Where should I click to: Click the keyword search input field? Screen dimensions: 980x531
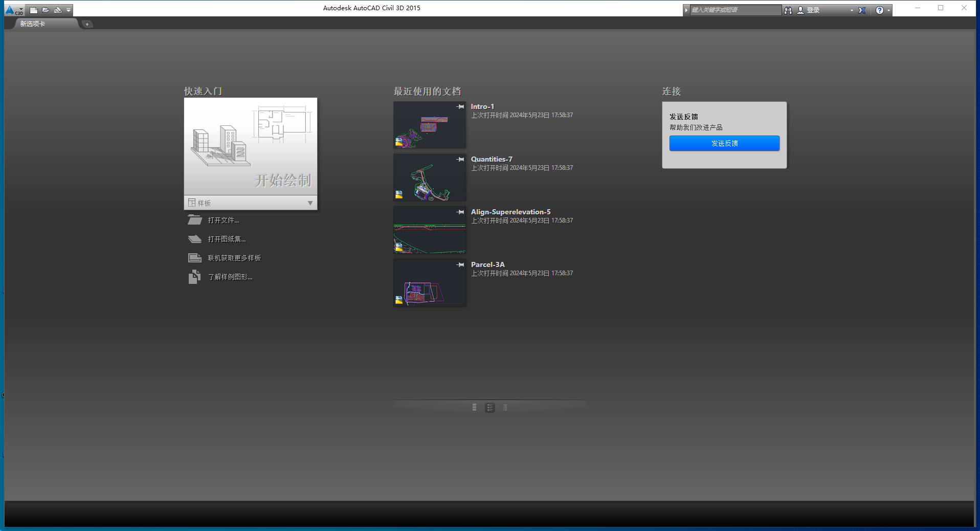click(734, 10)
